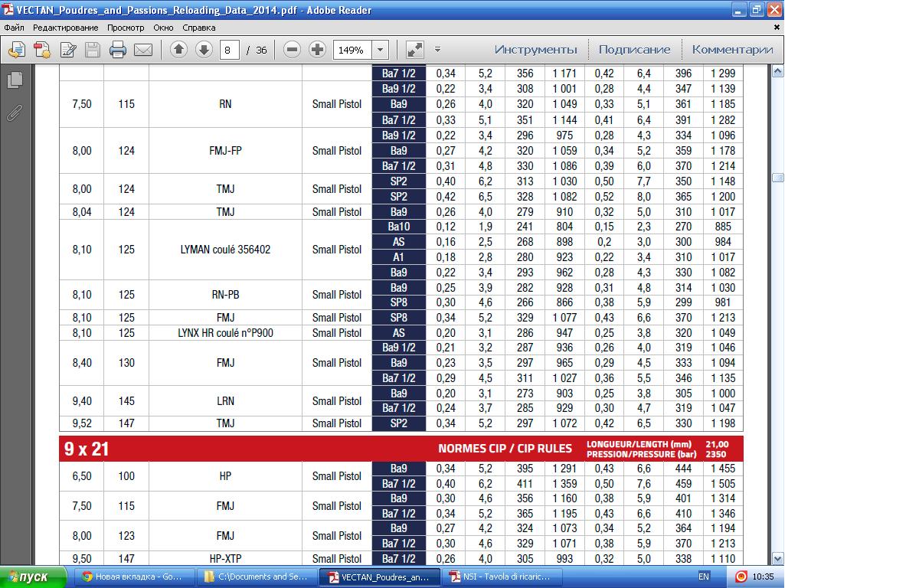The width and height of the screenshot is (919, 588).
Task: Click the 2350 pressure value
Action: pyautogui.click(x=715, y=454)
